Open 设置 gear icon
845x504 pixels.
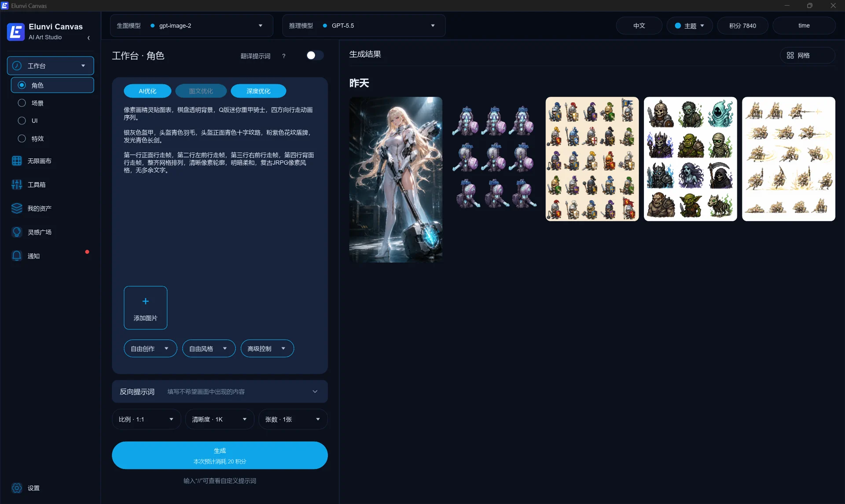[17, 488]
